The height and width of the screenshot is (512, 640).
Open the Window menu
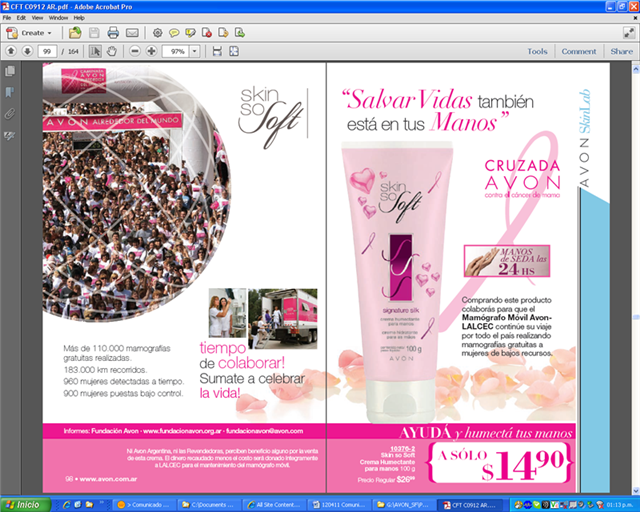pos(58,18)
